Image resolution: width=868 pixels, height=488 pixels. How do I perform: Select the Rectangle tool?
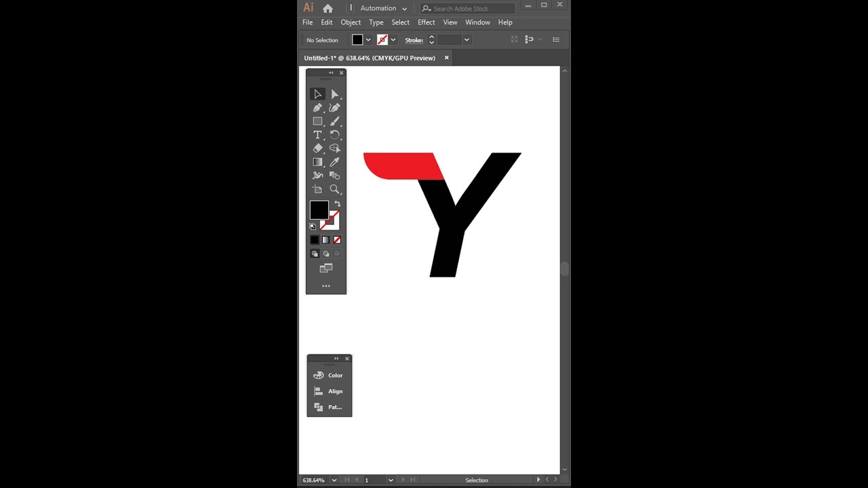317,121
